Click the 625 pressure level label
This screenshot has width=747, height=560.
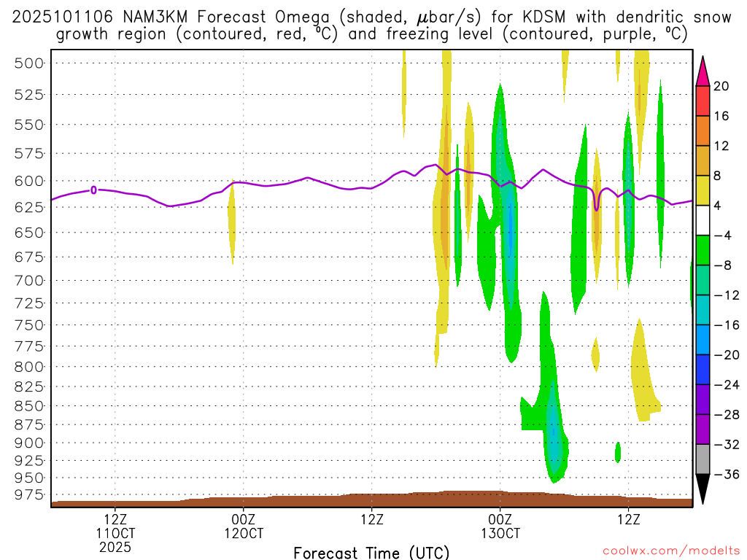point(29,208)
